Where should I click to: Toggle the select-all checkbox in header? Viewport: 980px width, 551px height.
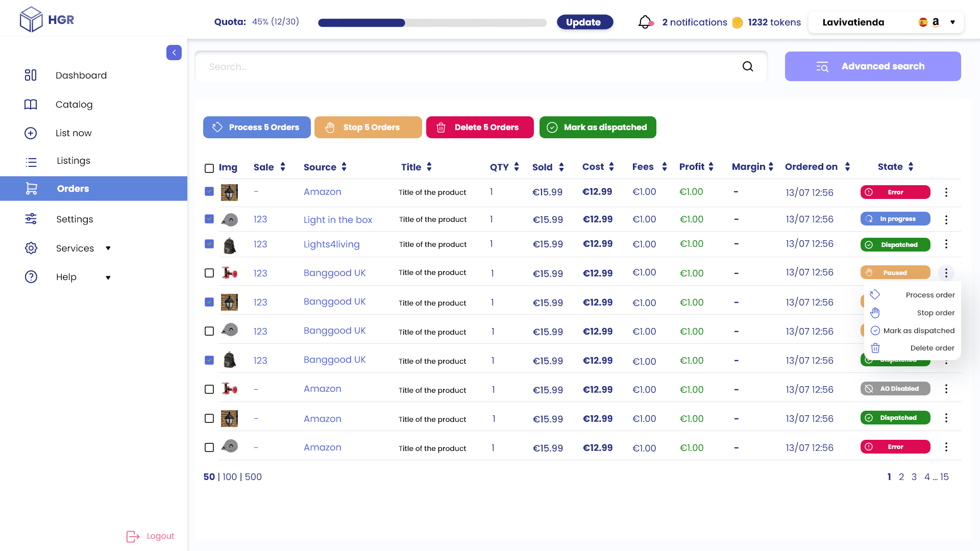(209, 168)
